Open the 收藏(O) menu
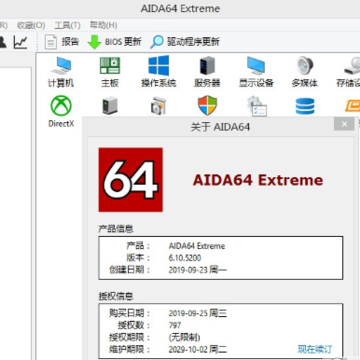The image size is (360, 360). [31, 25]
